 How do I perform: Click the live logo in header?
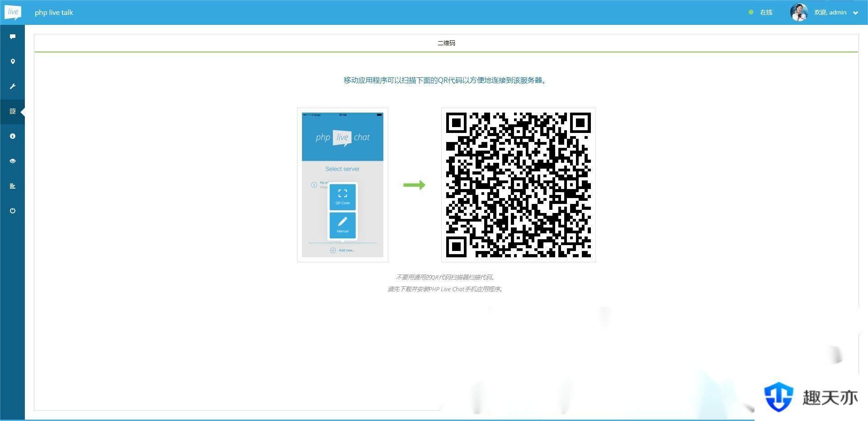pos(13,12)
